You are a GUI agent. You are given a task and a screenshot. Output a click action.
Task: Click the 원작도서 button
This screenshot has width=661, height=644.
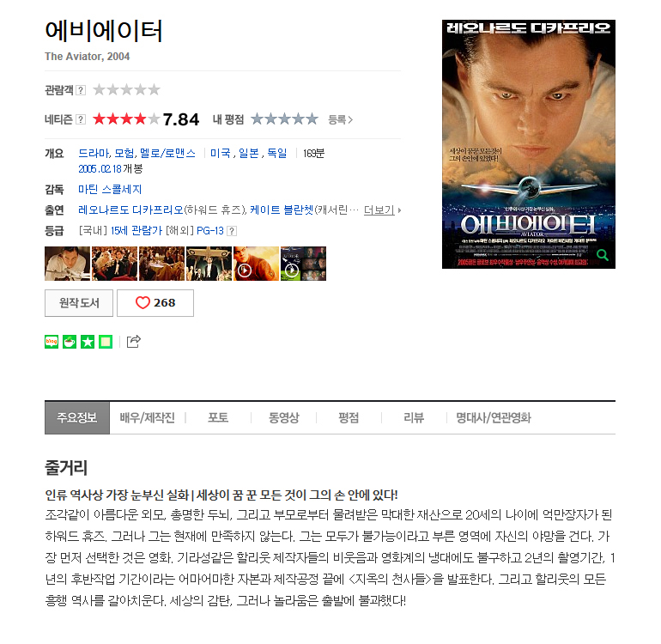coord(79,303)
